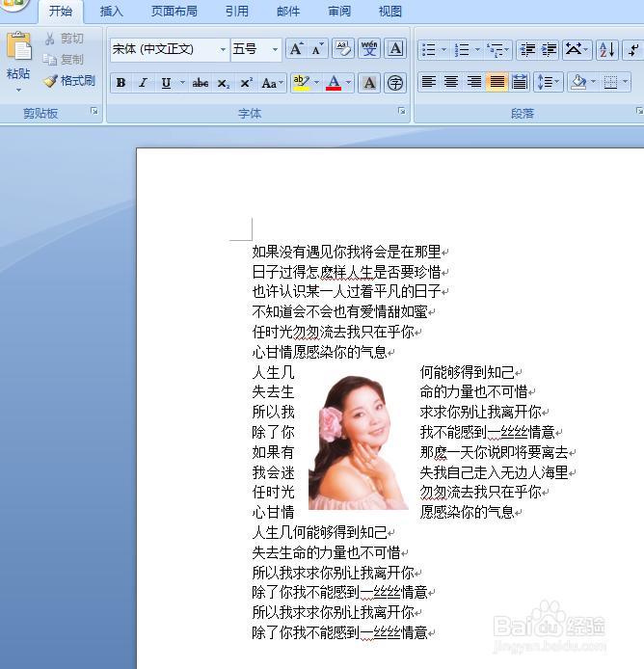644x669 pixels.
Task: Open the 审阅 (Review) tab
Action: [x=339, y=12]
